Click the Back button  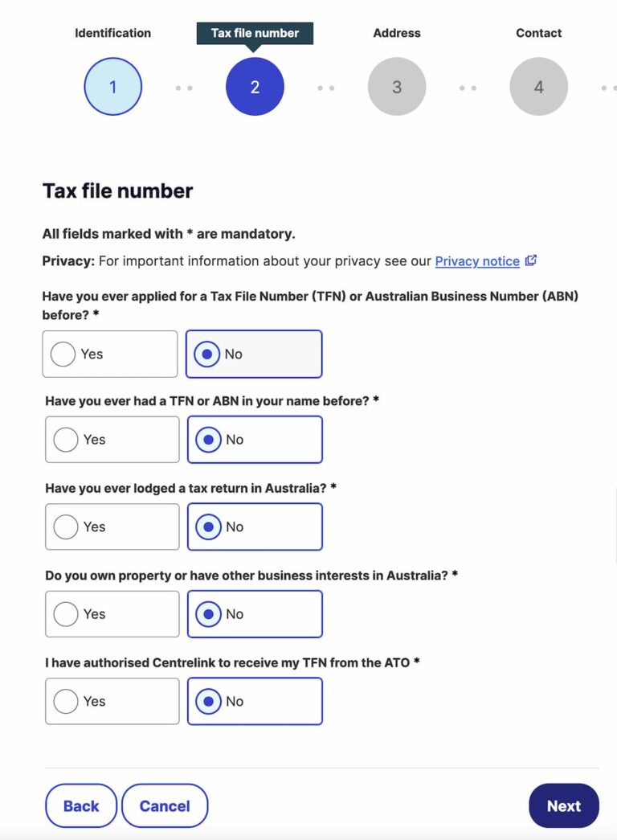click(x=81, y=806)
